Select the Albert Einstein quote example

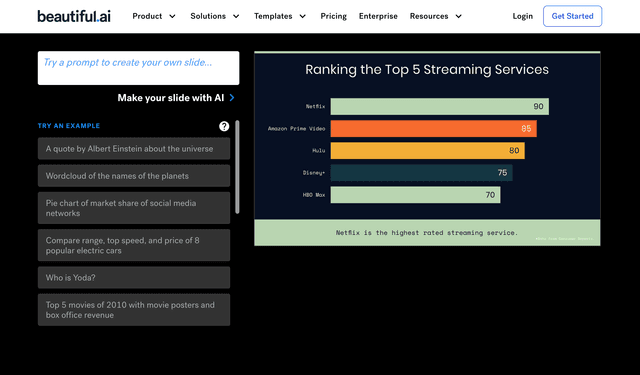[134, 149]
